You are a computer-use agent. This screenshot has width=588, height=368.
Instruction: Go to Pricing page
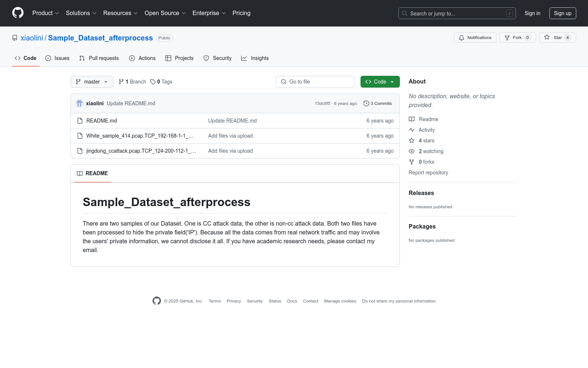tap(241, 13)
